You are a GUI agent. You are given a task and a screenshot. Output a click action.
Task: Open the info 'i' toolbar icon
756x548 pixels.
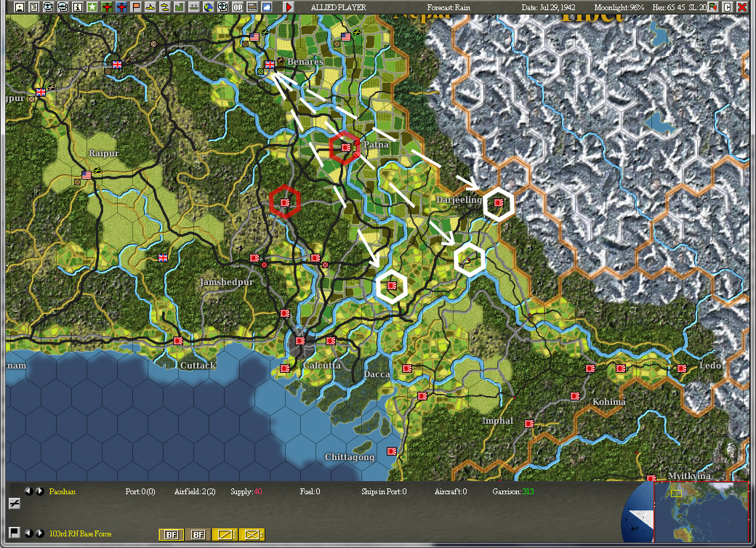(x=78, y=7)
